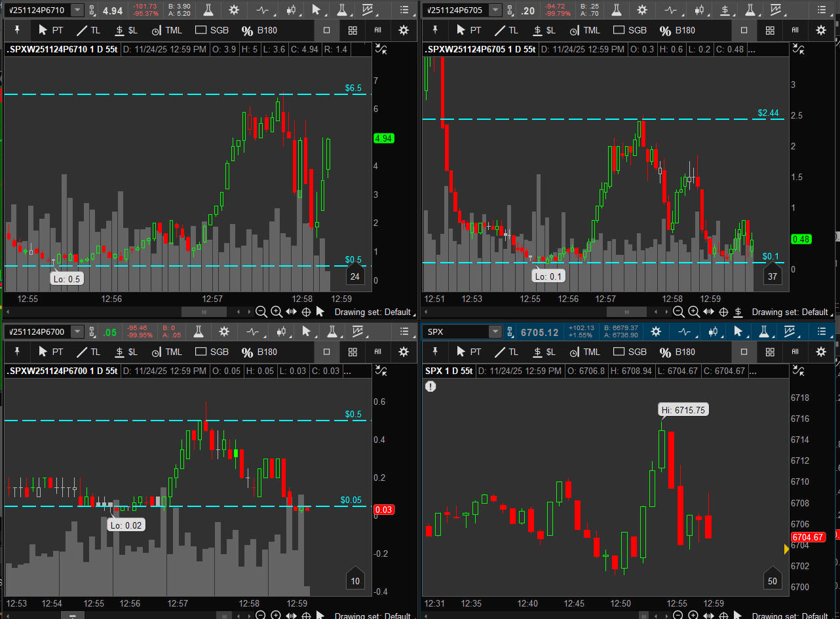Open the chart style candlestick dropdown in P6700 panel
Image resolution: width=840 pixels, height=619 pixels.
coord(292,331)
